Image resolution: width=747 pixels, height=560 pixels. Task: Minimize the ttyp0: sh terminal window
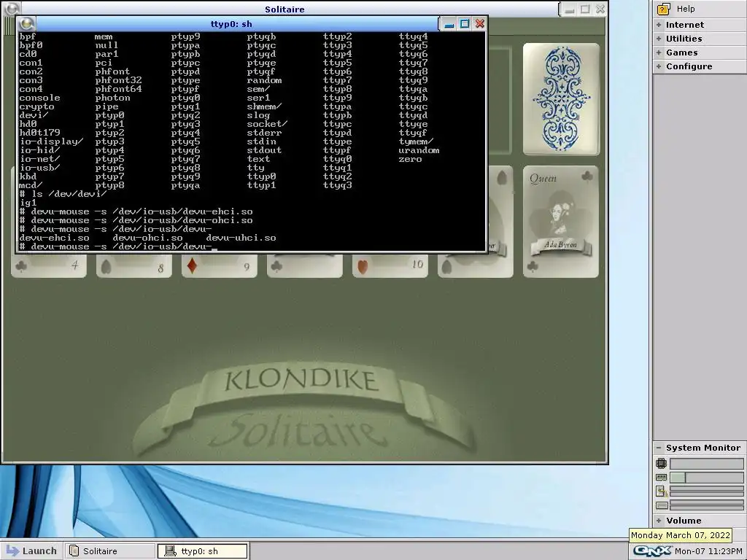coord(449,24)
